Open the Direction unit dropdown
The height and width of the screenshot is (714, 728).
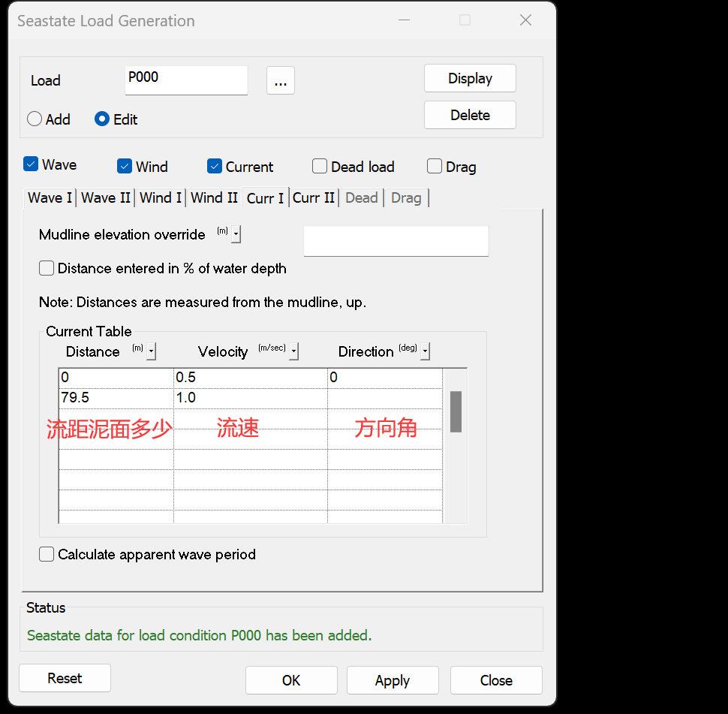tap(426, 351)
